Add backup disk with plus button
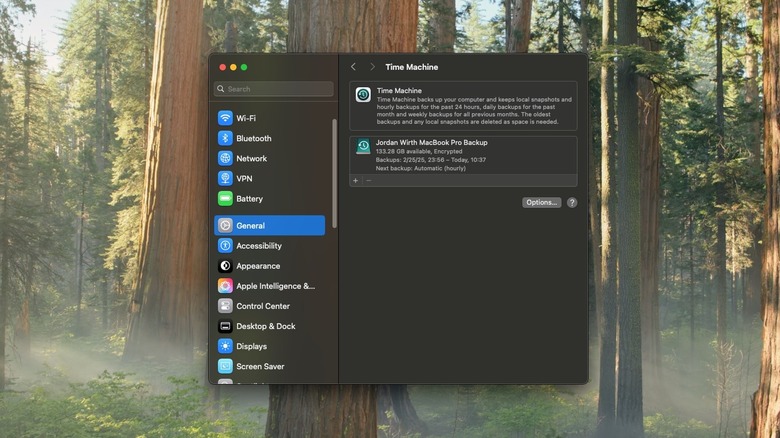The width and height of the screenshot is (780, 438). coord(355,181)
